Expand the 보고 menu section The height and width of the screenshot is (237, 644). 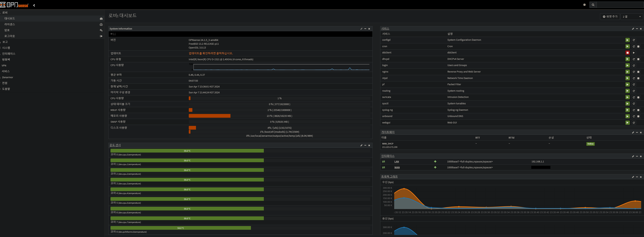click(x=52, y=42)
